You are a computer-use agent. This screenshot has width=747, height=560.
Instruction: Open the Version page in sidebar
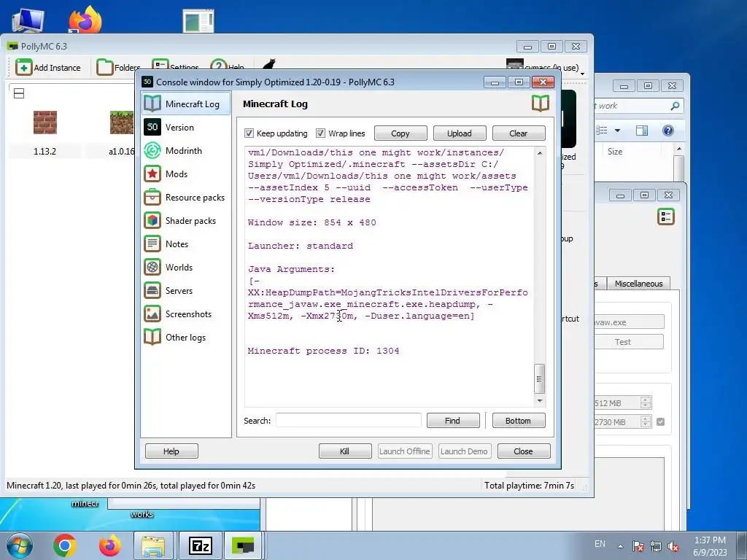(186, 127)
